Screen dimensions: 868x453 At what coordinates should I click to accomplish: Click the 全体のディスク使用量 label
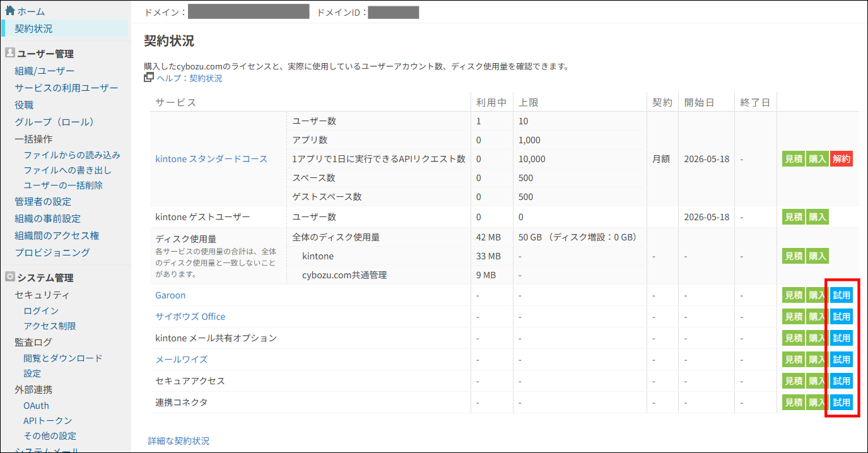pyautogui.click(x=336, y=237)
